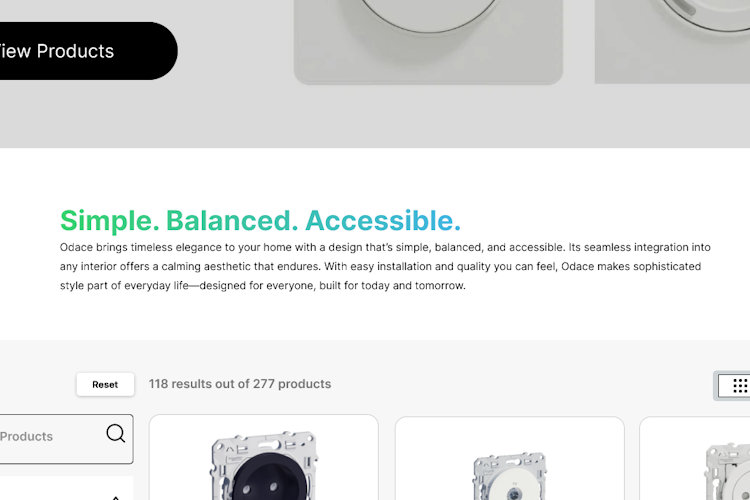The image size is (750, 500).
Task: Reset the product filters
Action: point(105,385)
